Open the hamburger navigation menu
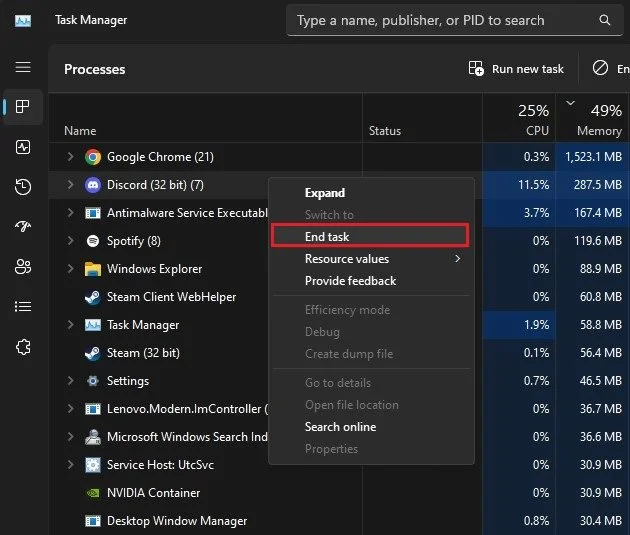This screenshot has height=535, width=630. [23, 67]
